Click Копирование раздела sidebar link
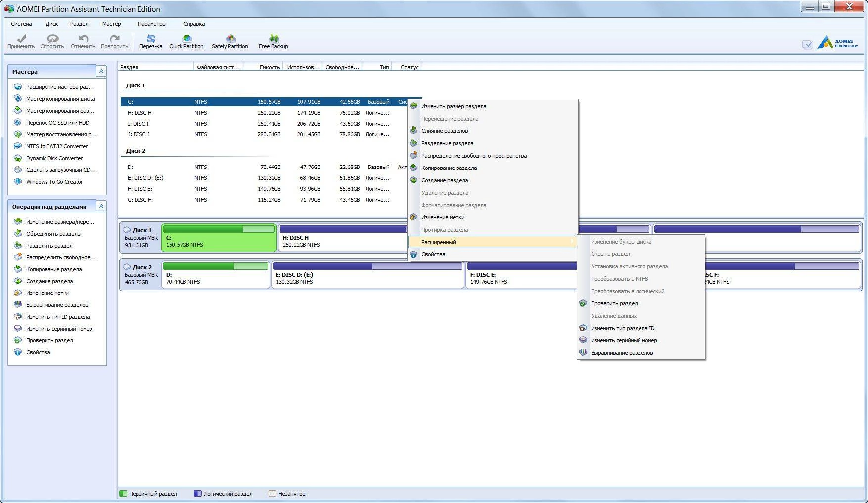The image size is (868, 503). tap(54, 269)
